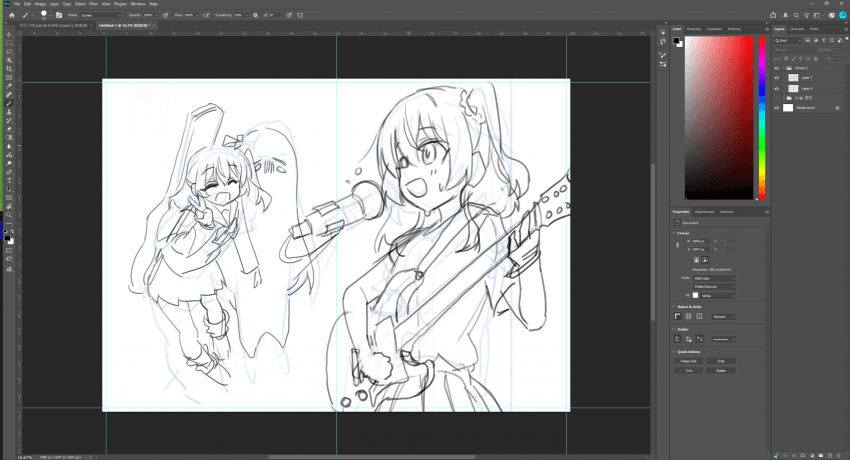Click the Image Size quick action button
This screenshot has height=460, width=850.
pos(688,361)
